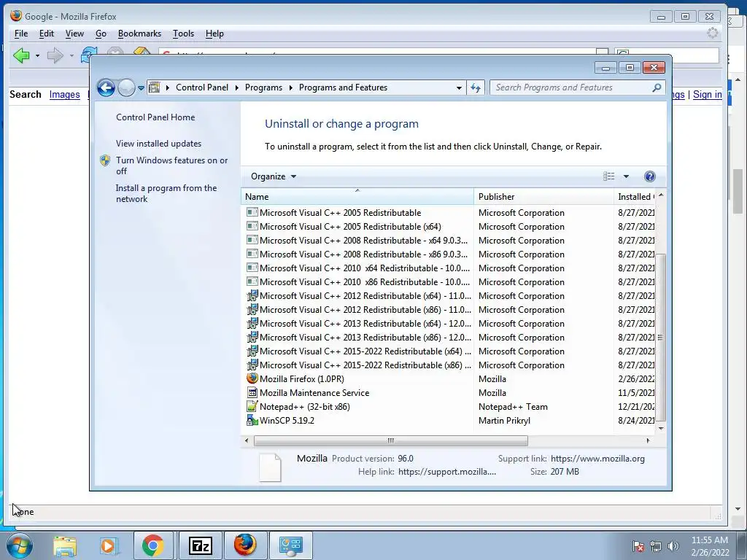747x560 pixels.
Task: Click Firefox Forward arrow button
Action: (x=55, y=55)
